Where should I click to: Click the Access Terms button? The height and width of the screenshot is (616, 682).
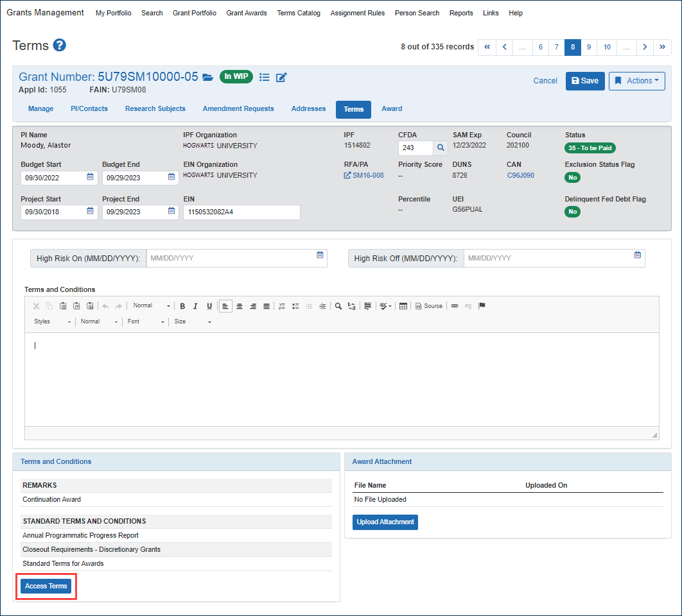[46, 586]
